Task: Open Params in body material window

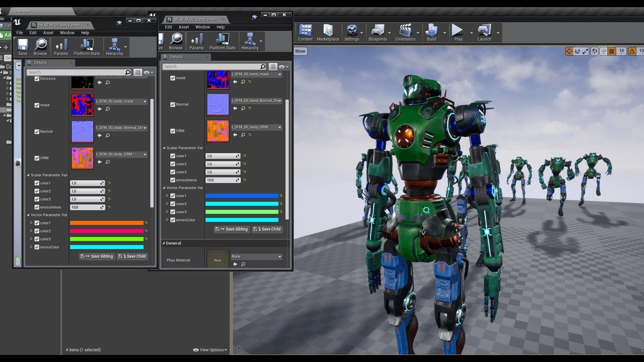Action: 61,47
